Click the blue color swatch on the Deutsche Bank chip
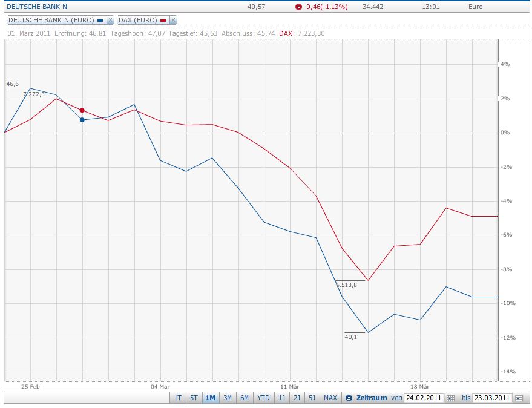The height and width of the screenshot is (408, 532). tap(99, 19)
